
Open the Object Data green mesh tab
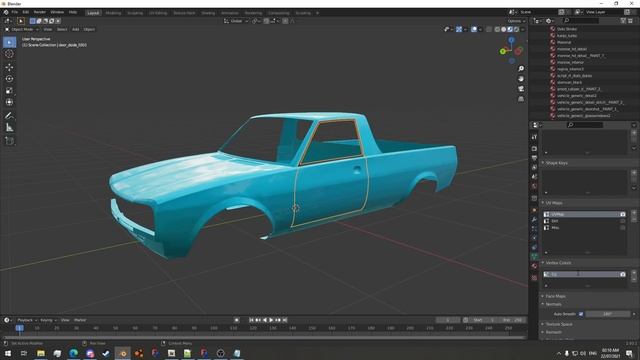tap(534, 256)
